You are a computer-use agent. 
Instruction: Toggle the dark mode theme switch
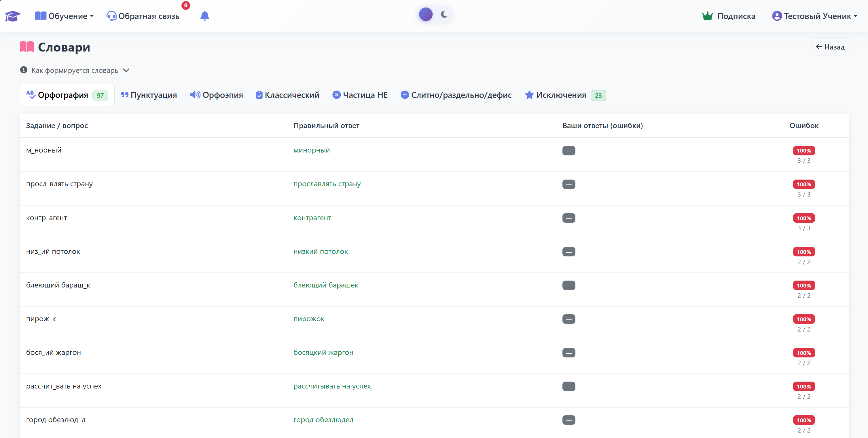tap(435, 14)
